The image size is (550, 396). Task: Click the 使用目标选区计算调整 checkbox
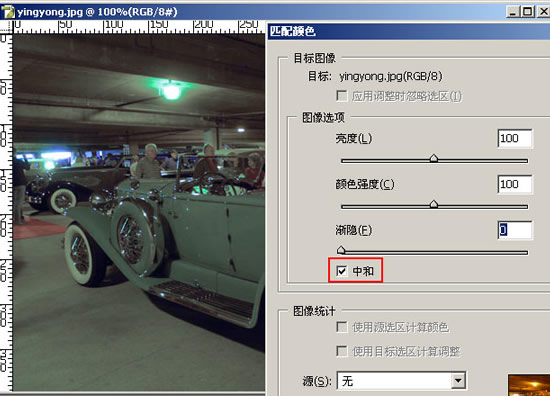(341, 351)
